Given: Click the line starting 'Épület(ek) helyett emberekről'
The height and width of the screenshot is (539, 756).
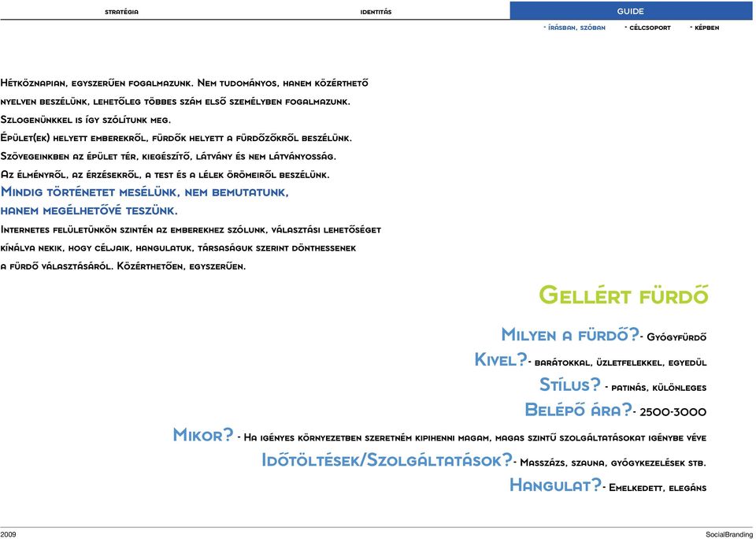Looking at the screenshot, I should tap(176, 138).
